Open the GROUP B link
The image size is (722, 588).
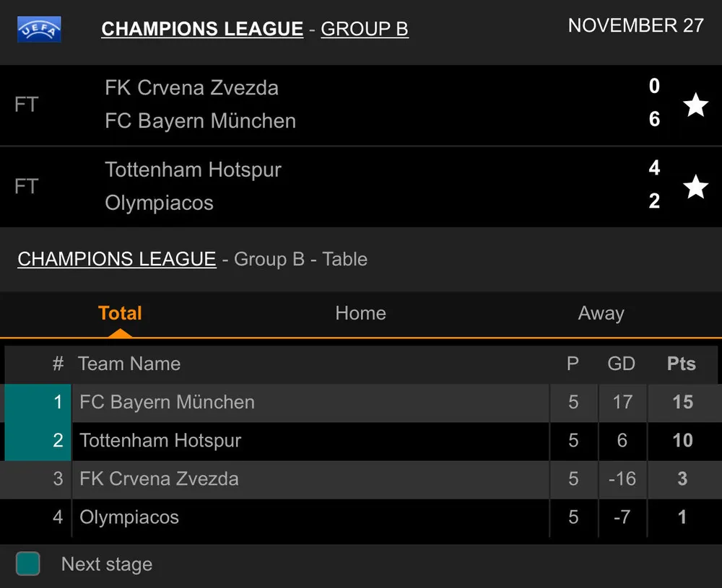tap(365, 29)
